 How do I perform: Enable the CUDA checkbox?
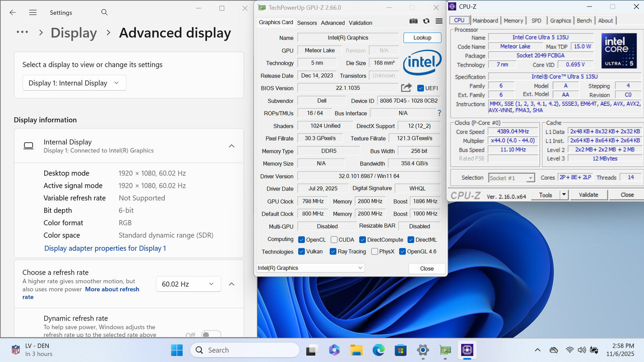pyautogui.click(x=334, y=240)
